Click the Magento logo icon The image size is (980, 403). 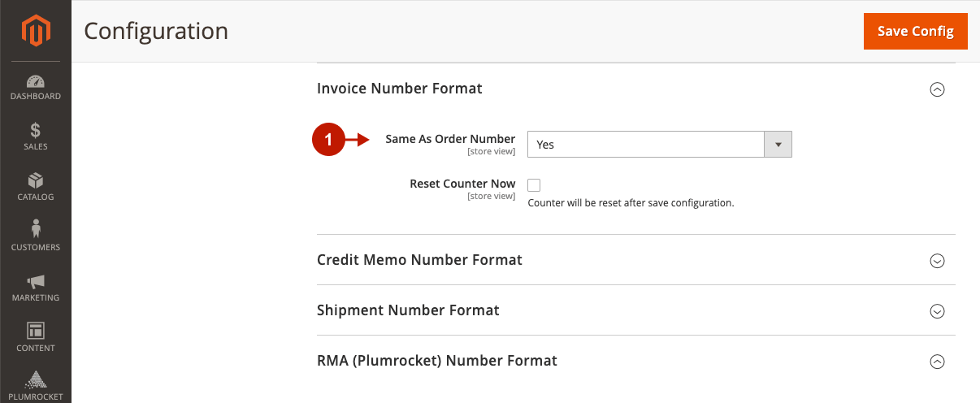click(35, 31)
